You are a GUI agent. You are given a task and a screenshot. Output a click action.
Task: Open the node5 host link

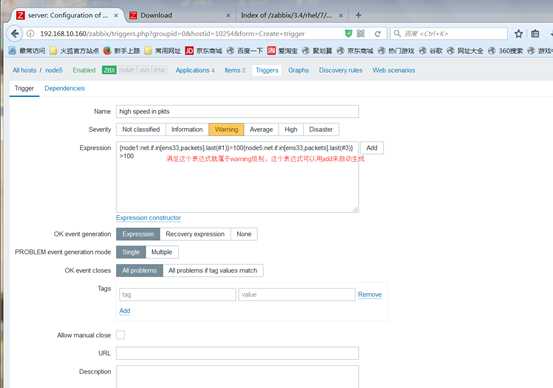tap(54, 70)
